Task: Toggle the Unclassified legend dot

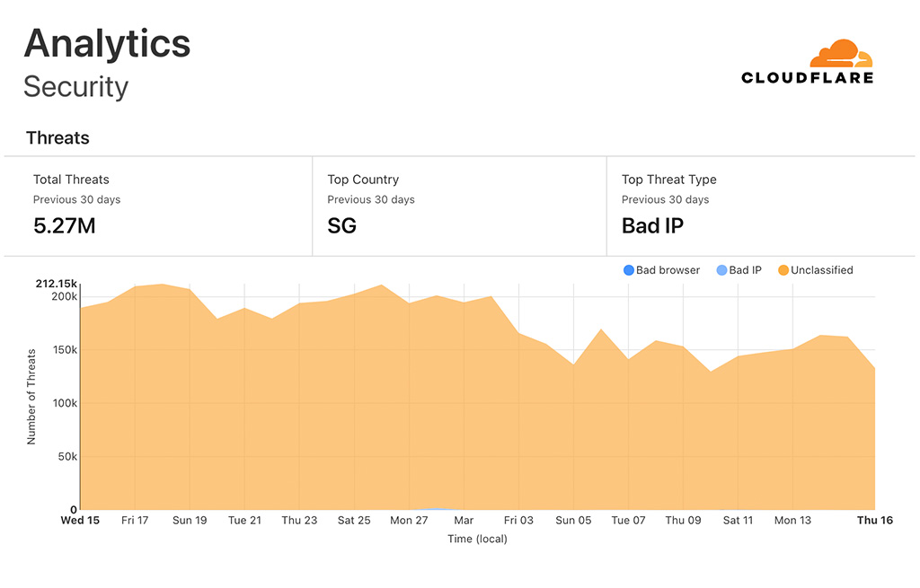Action: 783,270
